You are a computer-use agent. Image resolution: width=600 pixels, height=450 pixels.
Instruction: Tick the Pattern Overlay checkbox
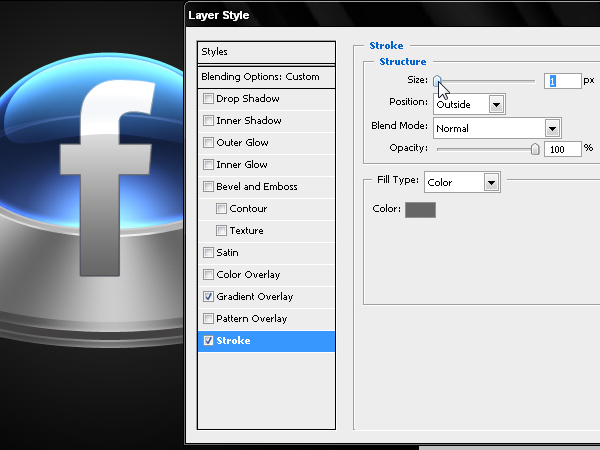pyautogui.click(x=208, y=318)
